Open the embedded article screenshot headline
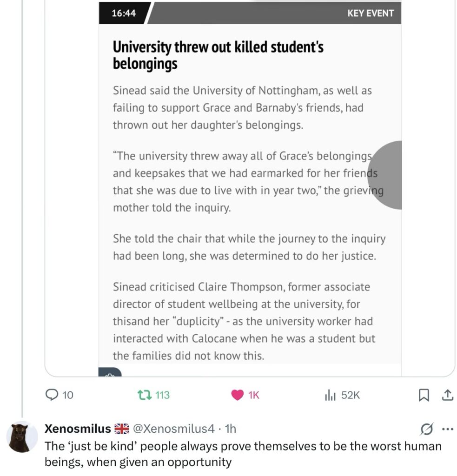This screenshot has width=457, height=476. pyautogui.click(x=218, y=55)
